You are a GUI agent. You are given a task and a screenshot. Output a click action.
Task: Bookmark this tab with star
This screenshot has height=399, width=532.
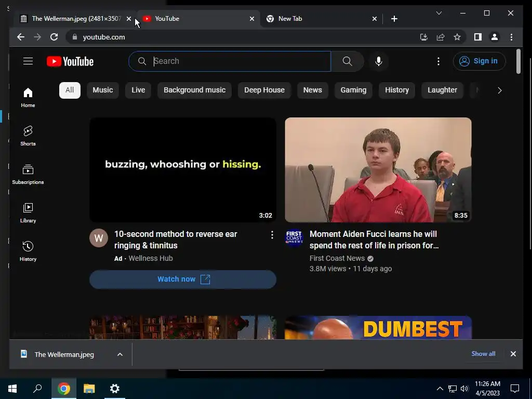click(457, 37)
